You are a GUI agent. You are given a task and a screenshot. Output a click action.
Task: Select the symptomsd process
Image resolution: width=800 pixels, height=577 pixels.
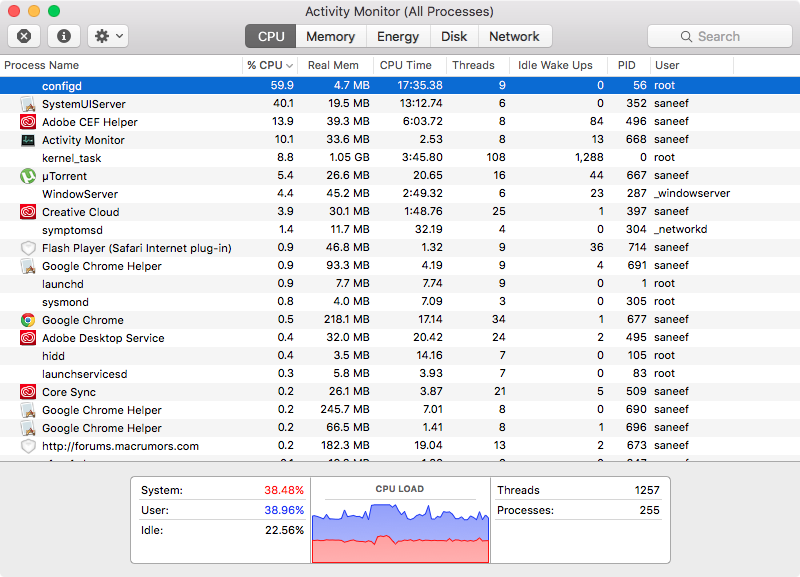coord(400,230)
